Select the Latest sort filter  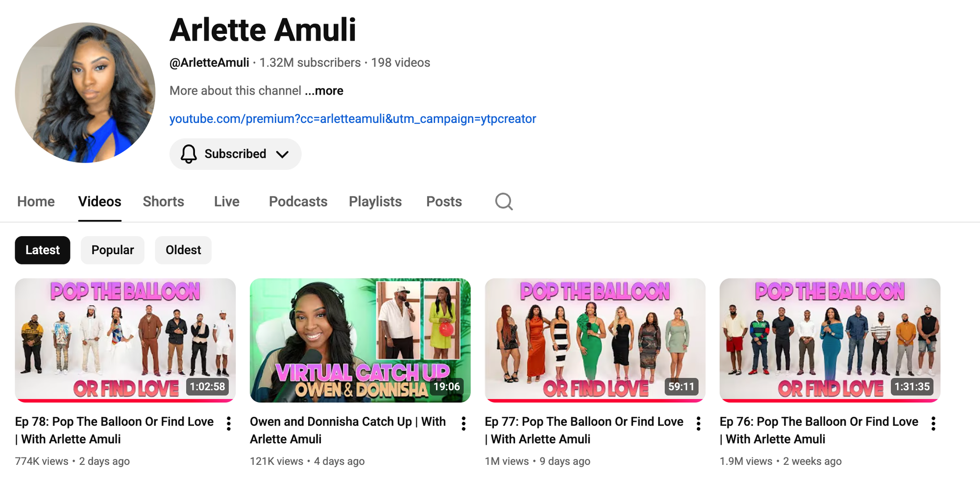coord(43,250)
